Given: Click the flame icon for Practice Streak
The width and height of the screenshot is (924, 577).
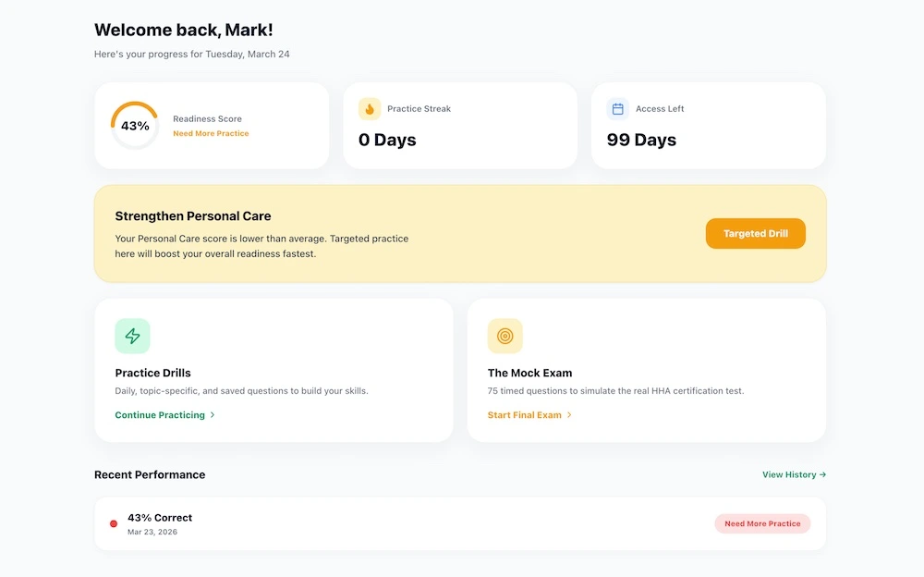Looking at the screenshot, I should pyautogui.click(x=370, y=109).
